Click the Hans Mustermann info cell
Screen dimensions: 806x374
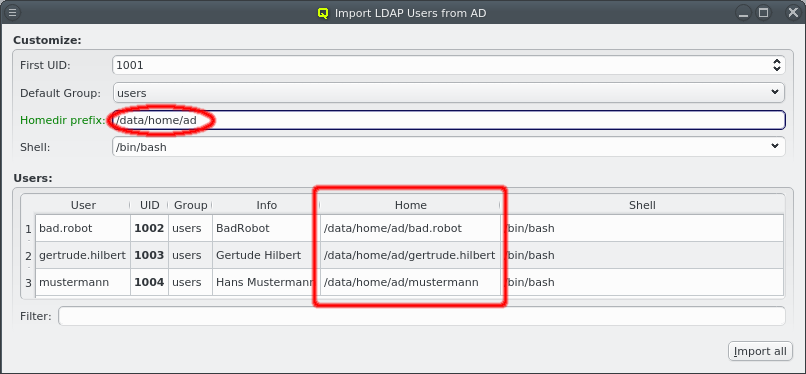(266, 282)
